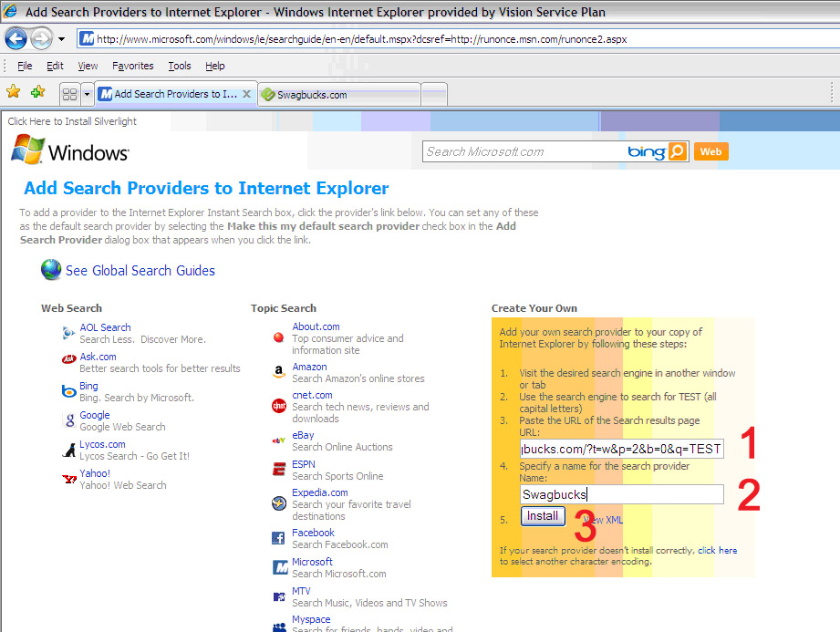Image resolution: width=840 pixels, height=632 pixels.
Task: Open See Global Search Guides link
Action: pos(140,271)
